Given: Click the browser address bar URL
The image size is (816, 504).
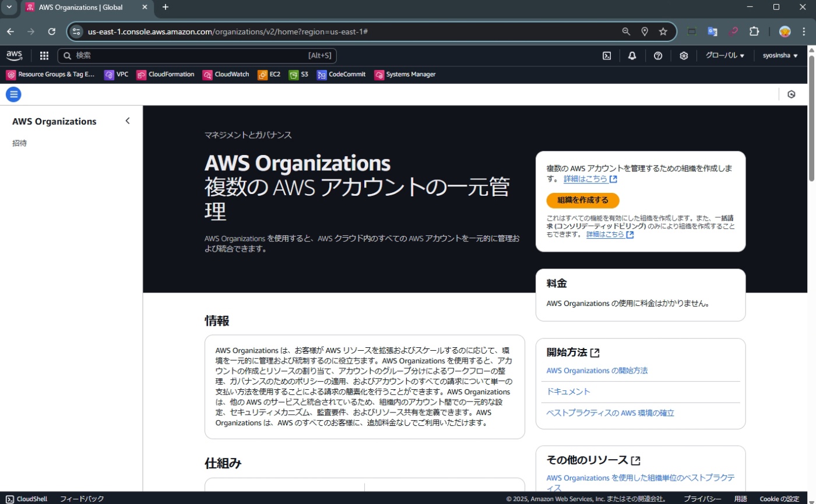Looking at the screenshot, I should point(227,31).
